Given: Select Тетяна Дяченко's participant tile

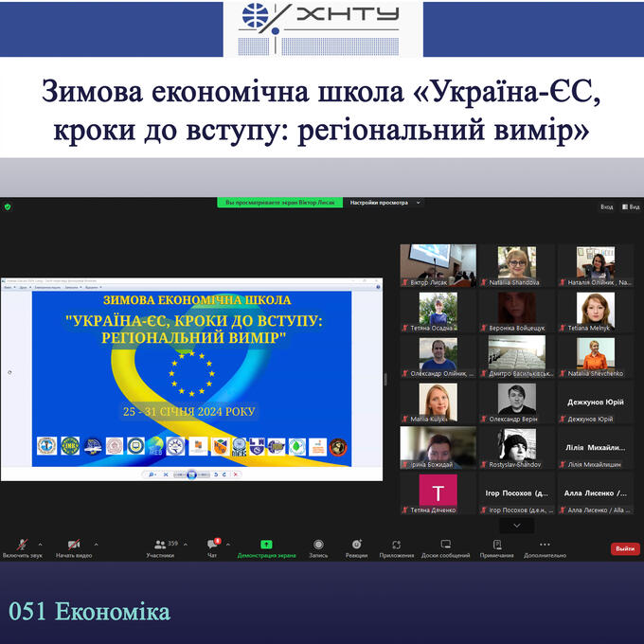Looking at the screenshot, I should tap(438, 492).
